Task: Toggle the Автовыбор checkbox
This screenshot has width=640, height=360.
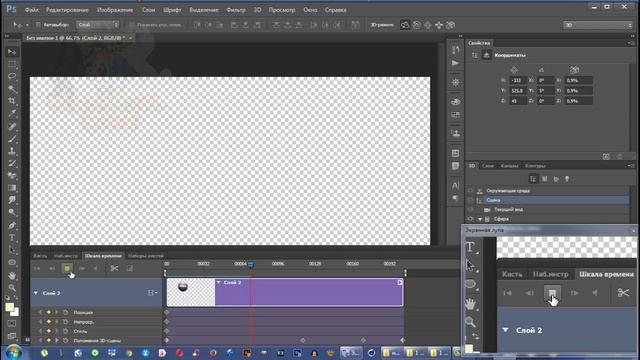Action: [x=38, y=25]
